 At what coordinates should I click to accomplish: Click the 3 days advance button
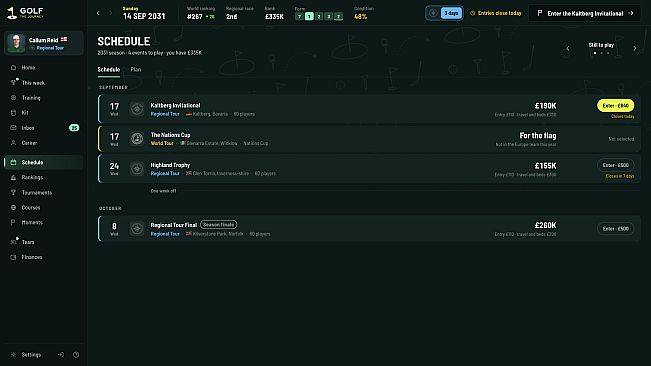(451, 13)
